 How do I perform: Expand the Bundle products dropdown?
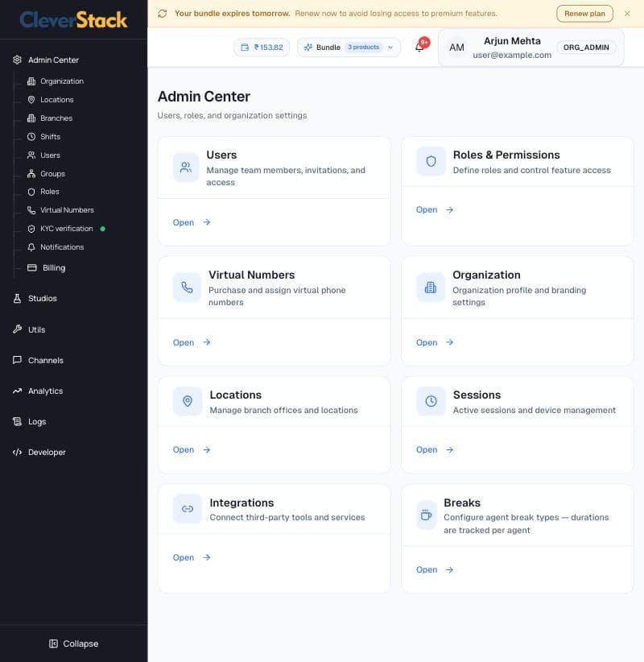349,48
